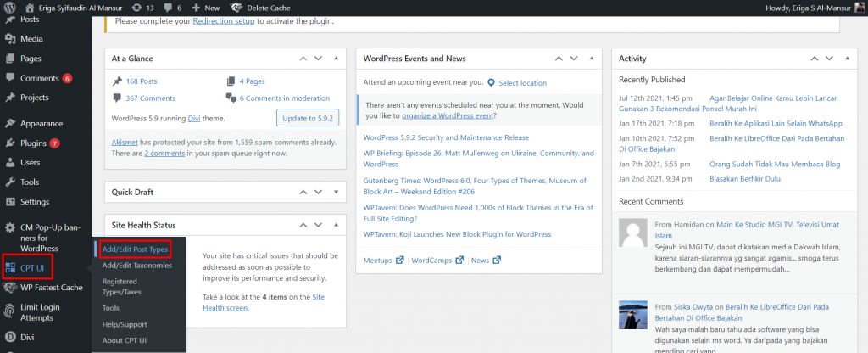
Task: Click the New content plus button
Action: 205,8
